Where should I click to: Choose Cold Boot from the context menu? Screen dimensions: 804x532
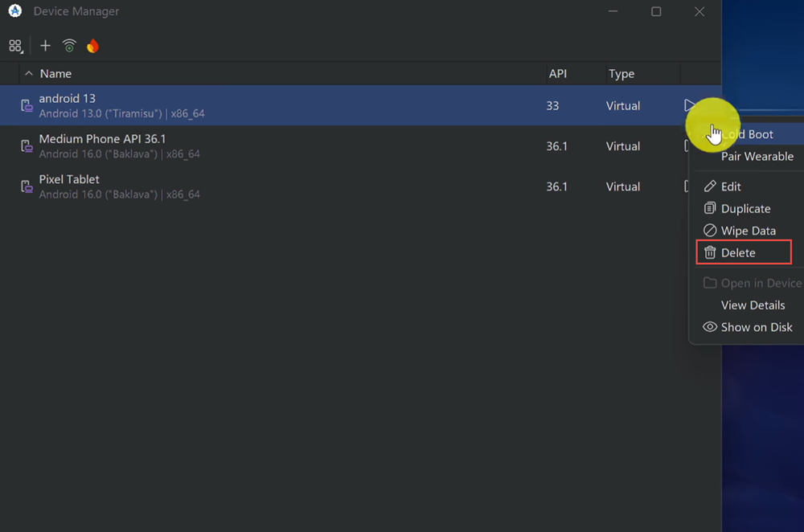pyautogui.click(x=747, y=134)
